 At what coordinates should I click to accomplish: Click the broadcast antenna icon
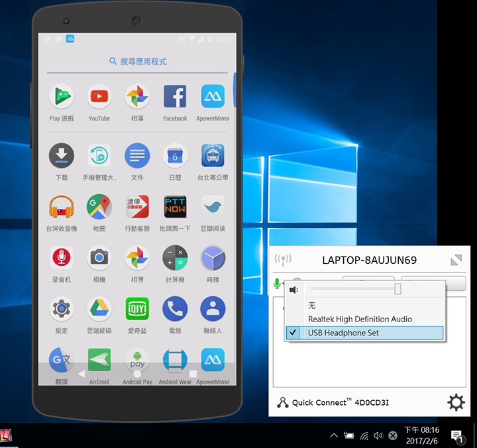coord(283,260)
